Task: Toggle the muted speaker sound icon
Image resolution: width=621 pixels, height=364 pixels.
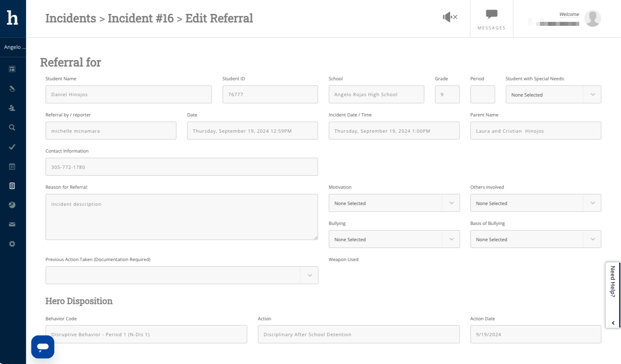Action: point(450,17)
